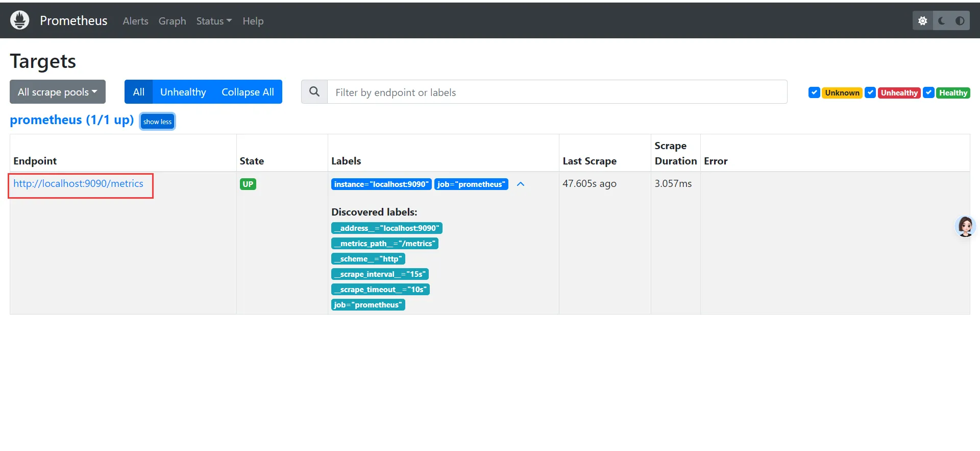This screenshot has height=451, width=980.
Task: Click the teal job="prometheus" discovered label
Action: click(368, 304)
